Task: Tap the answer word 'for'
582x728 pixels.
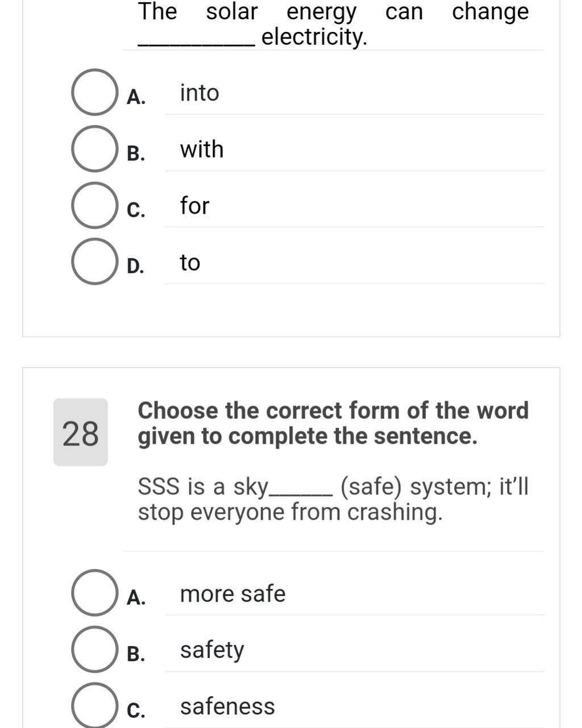Action: (x=195, y=205)
